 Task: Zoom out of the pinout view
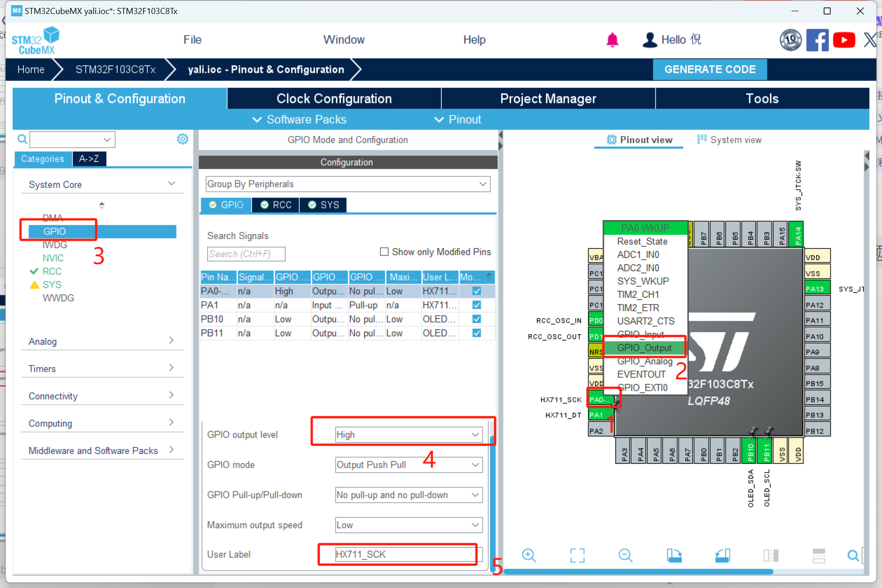point(625,555)
